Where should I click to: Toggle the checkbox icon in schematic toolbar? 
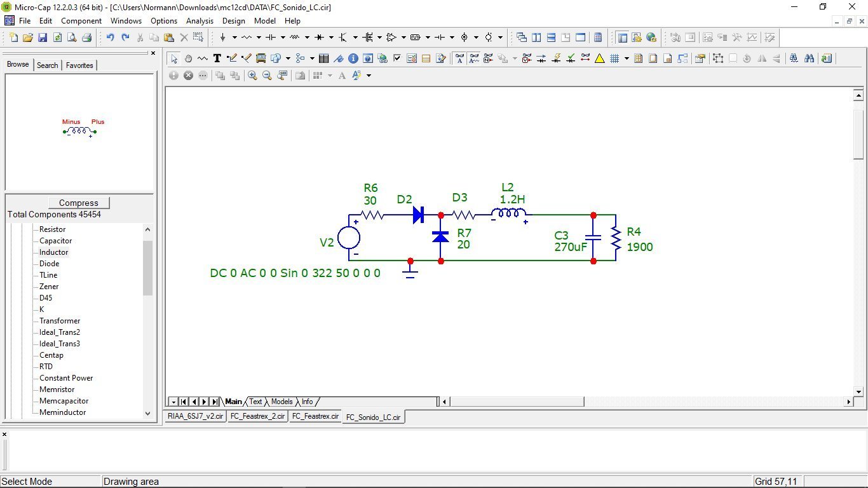coord(397,58)
